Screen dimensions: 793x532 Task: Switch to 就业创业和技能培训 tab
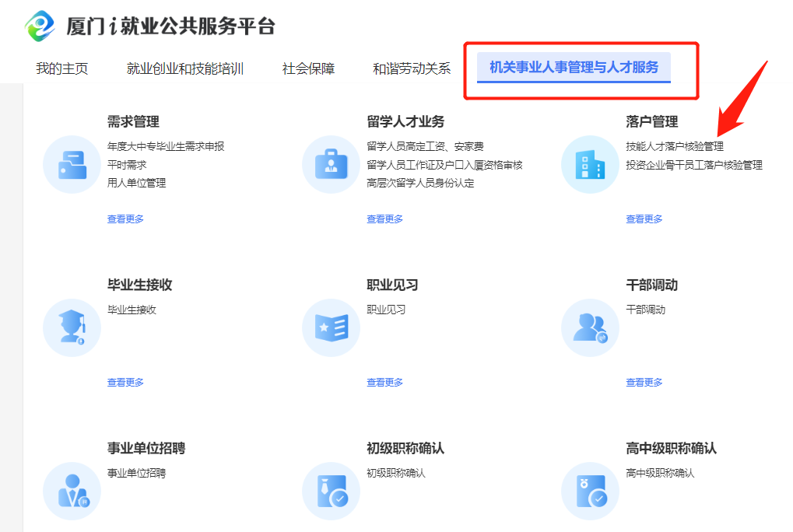point(185,68)
